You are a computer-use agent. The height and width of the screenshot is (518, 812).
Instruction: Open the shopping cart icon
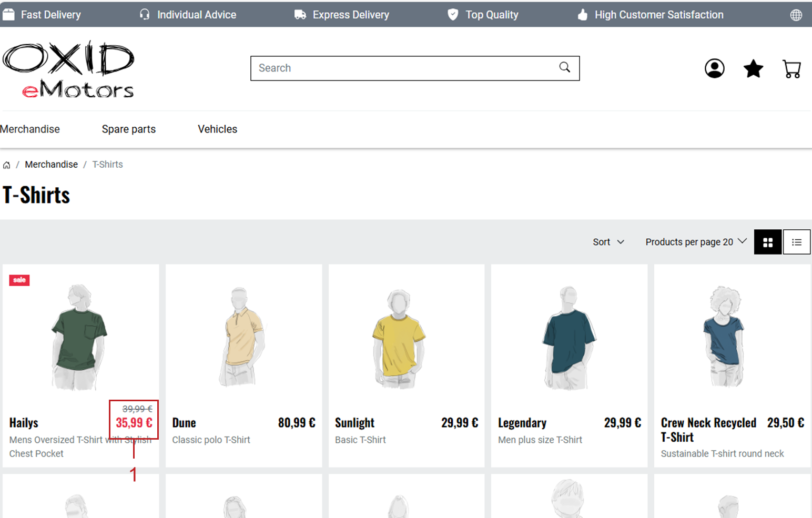[791, 68]
